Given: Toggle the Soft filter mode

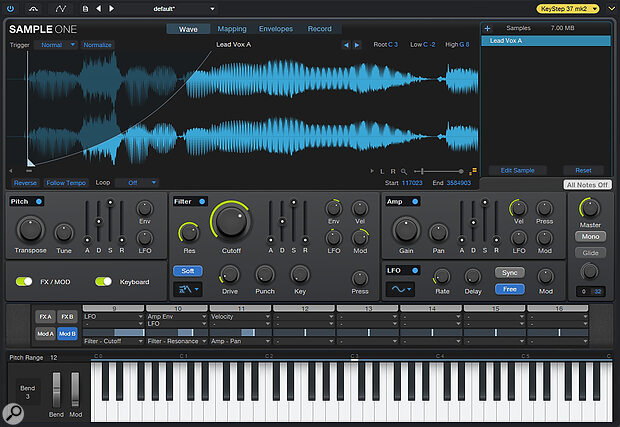Looking at the screenshot, I should [x=187, y=271].
